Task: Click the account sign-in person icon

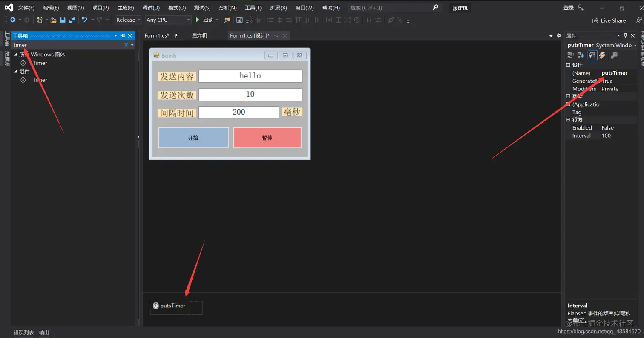Action: 581,8
